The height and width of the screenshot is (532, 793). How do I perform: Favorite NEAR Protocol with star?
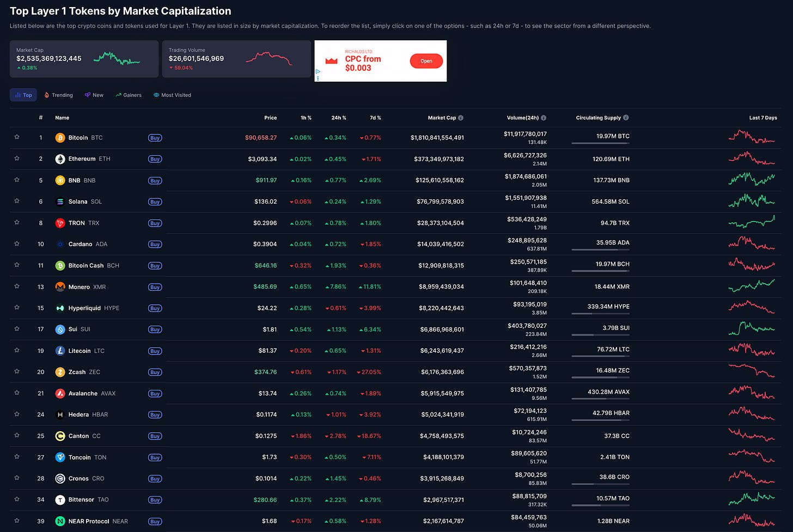(17, 521)
